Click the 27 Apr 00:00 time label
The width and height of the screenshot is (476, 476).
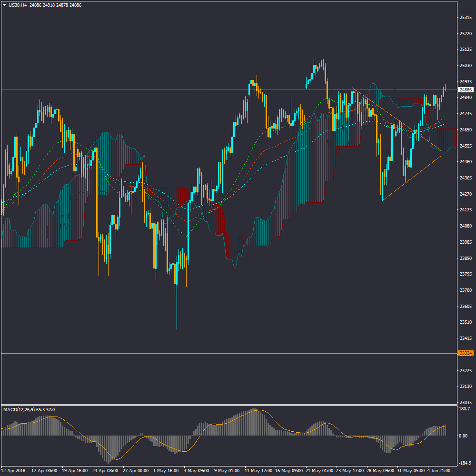tap(136, 471)
